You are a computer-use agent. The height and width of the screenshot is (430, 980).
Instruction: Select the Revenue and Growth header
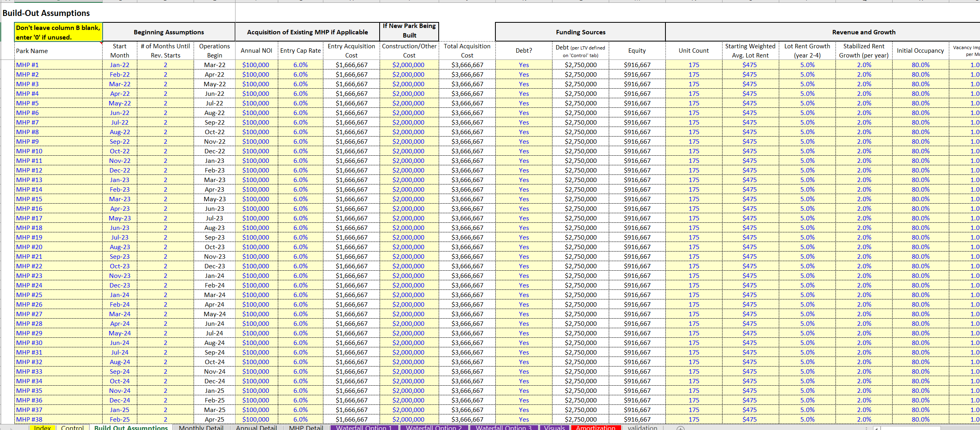(x=863, y=32)
